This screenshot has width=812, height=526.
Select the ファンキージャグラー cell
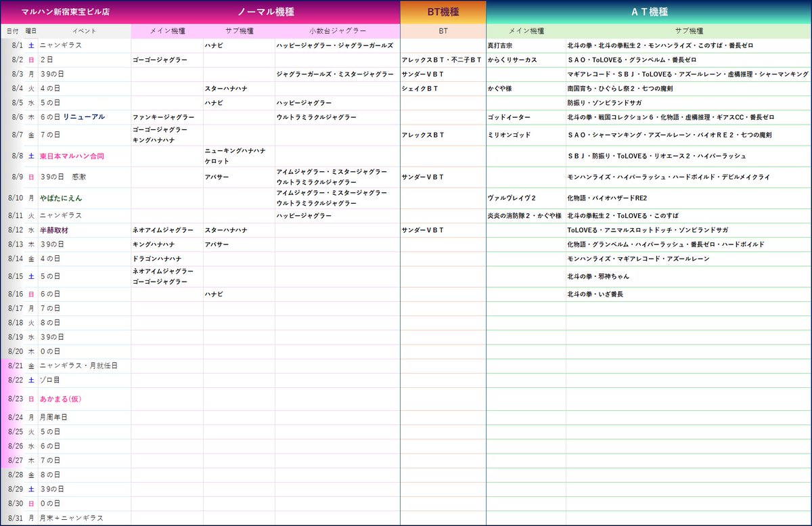coord(167,116)
